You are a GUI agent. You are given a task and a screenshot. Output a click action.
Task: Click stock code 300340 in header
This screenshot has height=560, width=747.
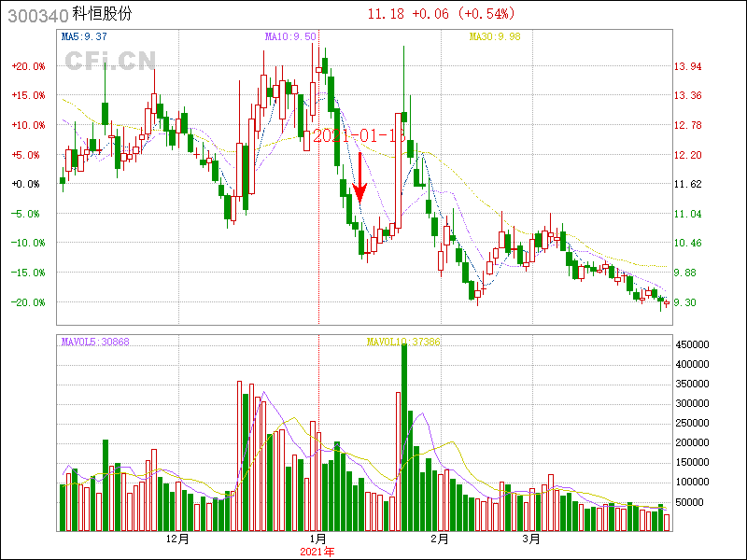coord(36,14)
